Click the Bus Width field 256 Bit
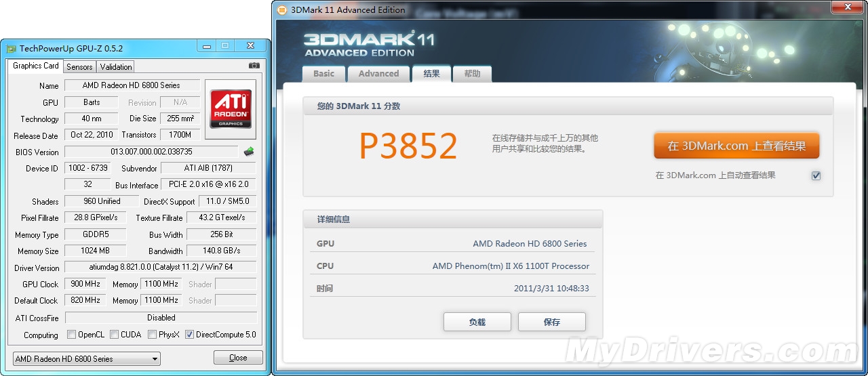Screen dimensions: 868x376 221,234
